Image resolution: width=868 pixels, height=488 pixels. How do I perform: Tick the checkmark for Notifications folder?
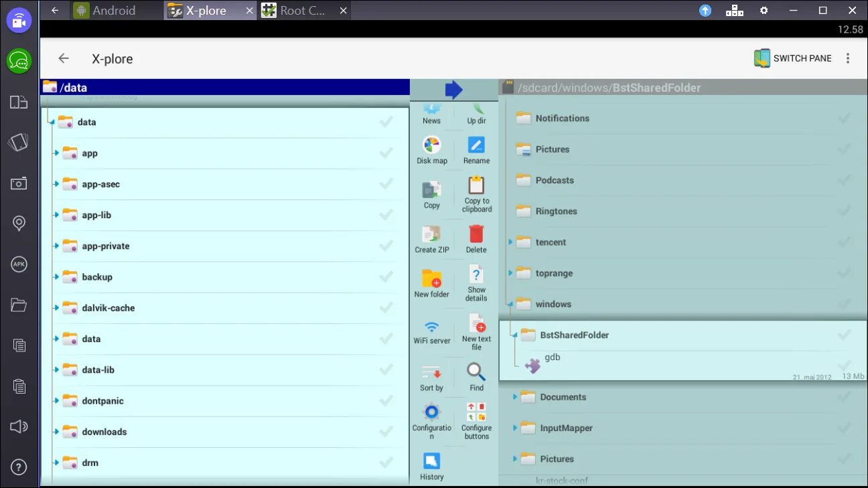(x=845, y=118)
